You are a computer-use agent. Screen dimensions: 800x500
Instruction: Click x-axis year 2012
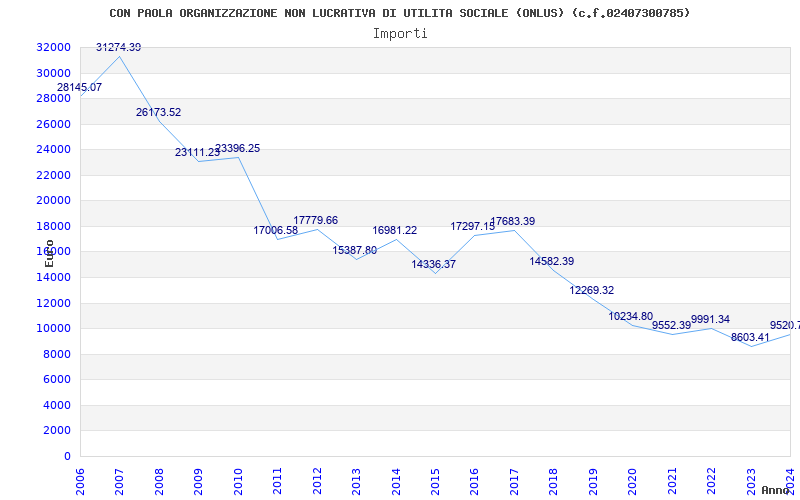tap(317, 481)
